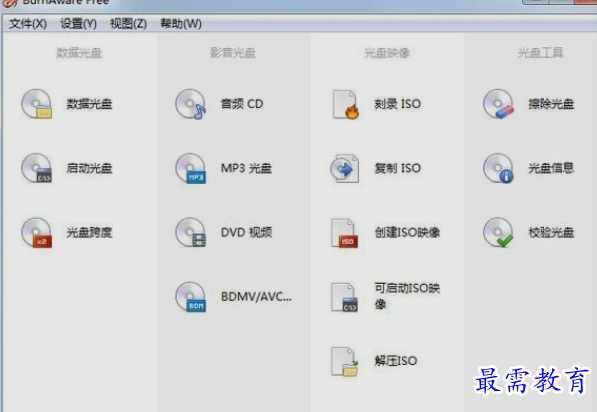Click the 光盘映像 column header
This screenshot has height=412, width=597.
coord(387,53)
